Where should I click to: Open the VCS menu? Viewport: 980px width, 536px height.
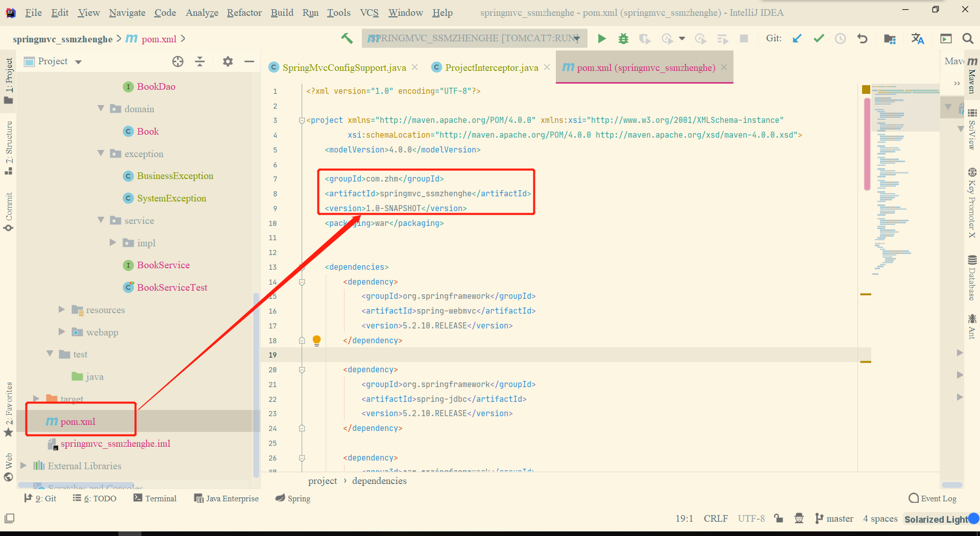[369, 13]
